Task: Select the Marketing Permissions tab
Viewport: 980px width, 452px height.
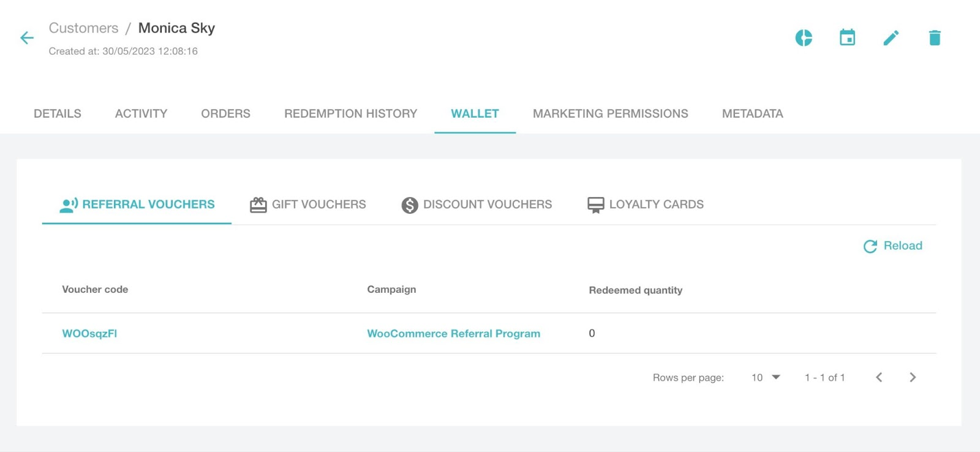Action: coord(610,114)
